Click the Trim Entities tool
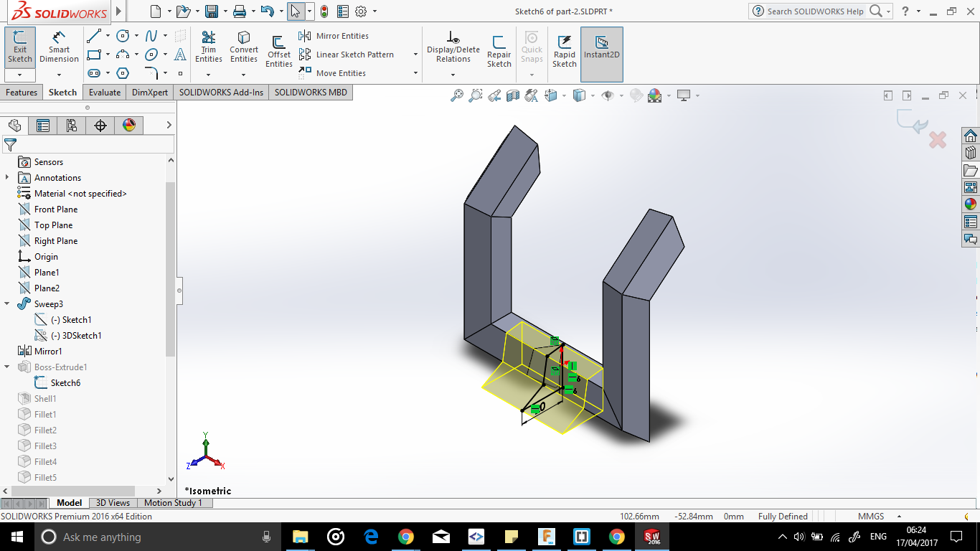Viewport: 980px width, 551px height. pyautogui.click(x=209, y=47)
